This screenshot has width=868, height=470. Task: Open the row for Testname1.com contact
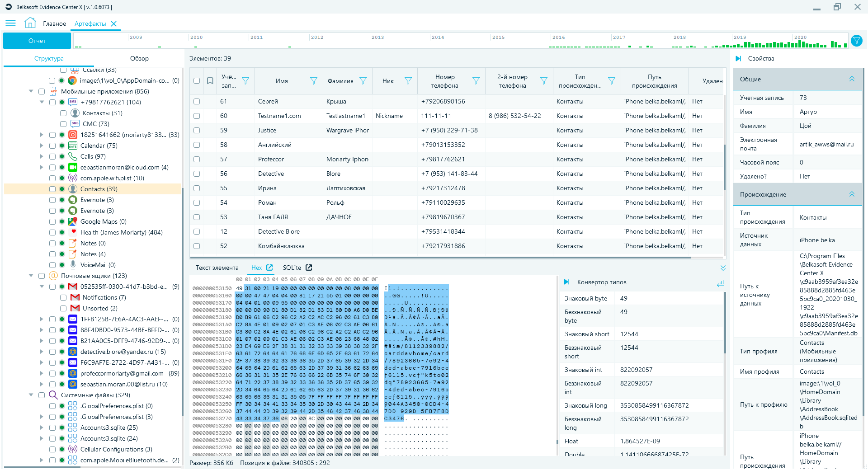coord(457,116)
